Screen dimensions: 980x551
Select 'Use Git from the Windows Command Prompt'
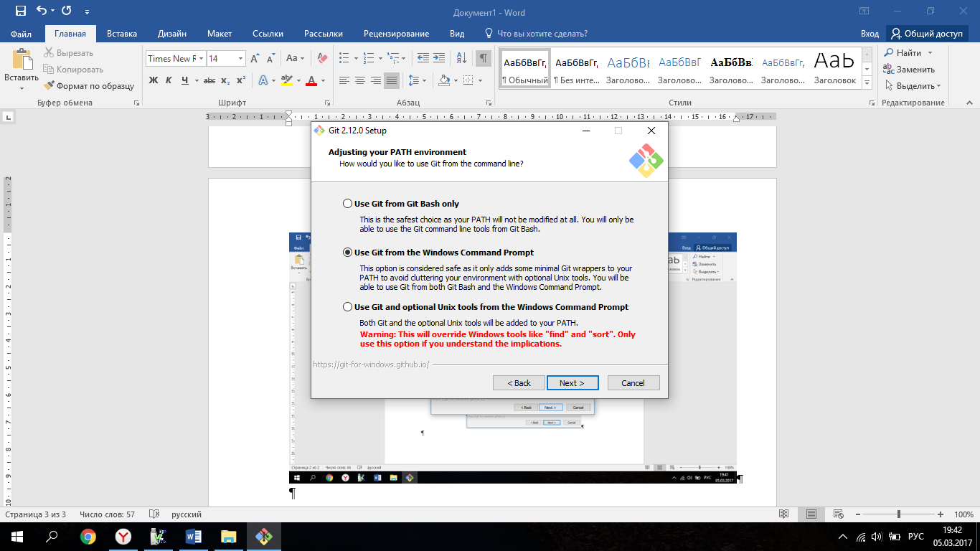348,253
